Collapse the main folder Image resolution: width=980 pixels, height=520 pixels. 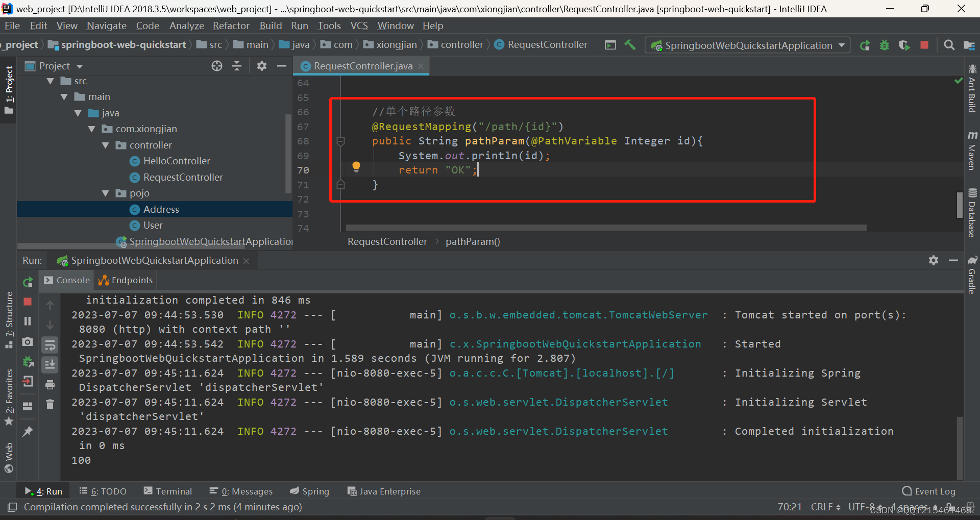coord(64,97)
